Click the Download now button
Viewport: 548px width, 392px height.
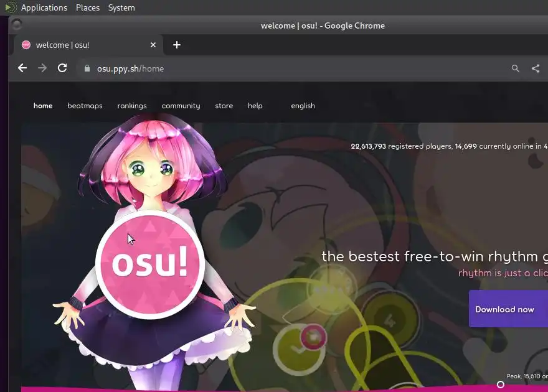[508, 309]
